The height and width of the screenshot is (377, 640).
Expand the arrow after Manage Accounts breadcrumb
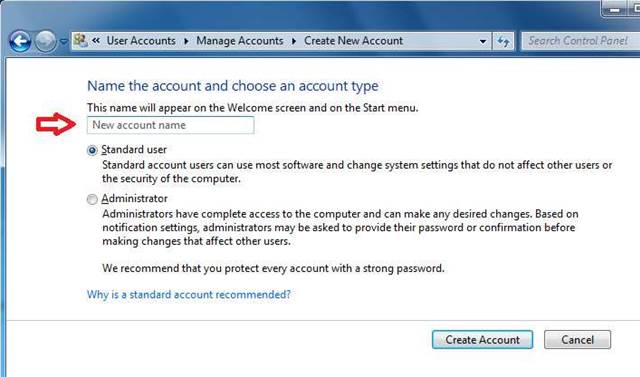[294, 41]
